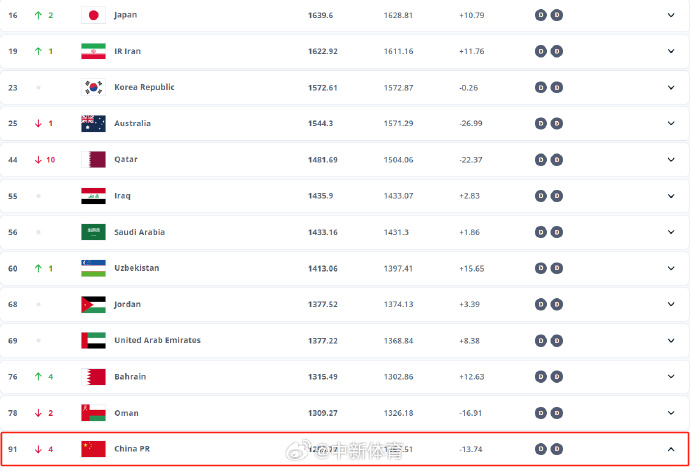The image size is (690, 467).
Task: Click first D result badge for Iraq
Action: 541,196
